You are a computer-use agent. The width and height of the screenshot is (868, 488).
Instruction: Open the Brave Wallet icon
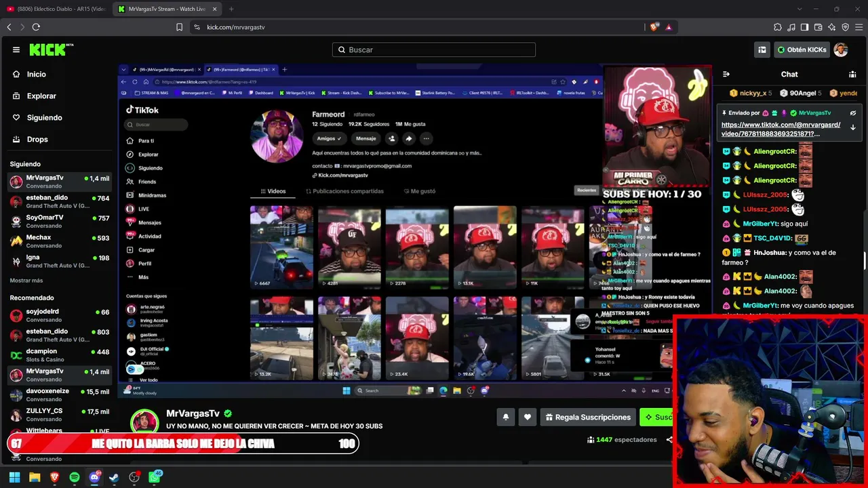(x=818, y=27)
